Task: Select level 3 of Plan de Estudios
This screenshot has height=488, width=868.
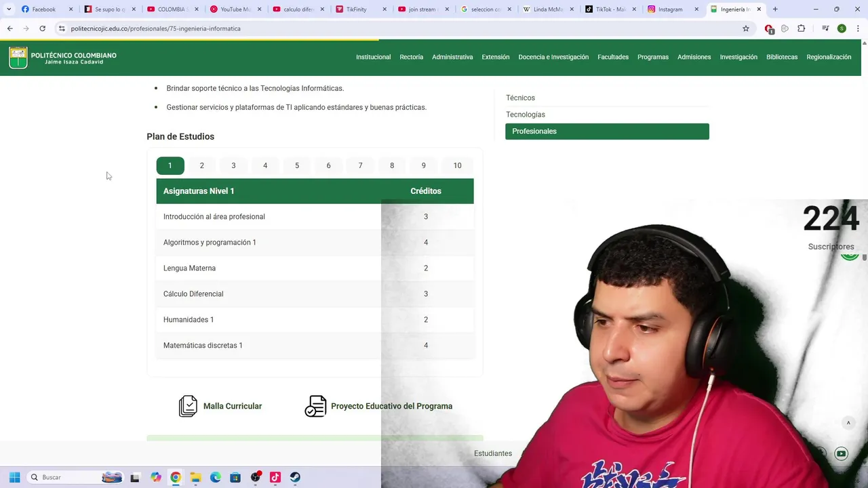Action: coord(233,165)
